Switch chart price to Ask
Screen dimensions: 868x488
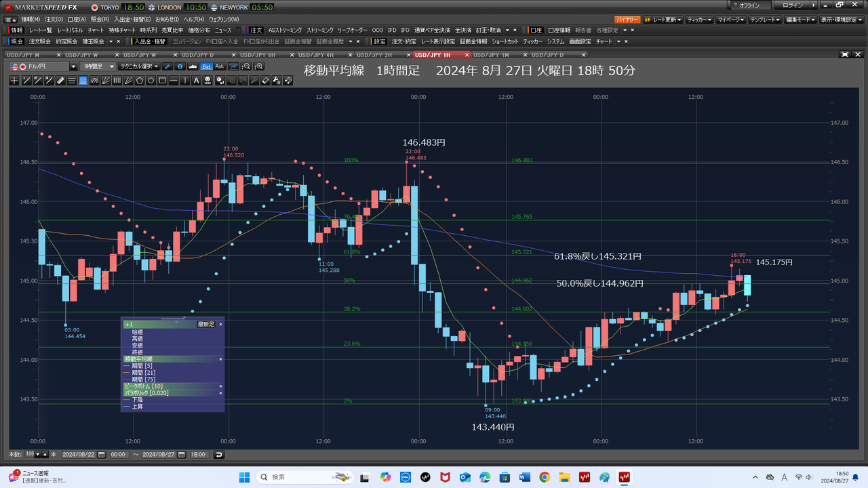219,66
